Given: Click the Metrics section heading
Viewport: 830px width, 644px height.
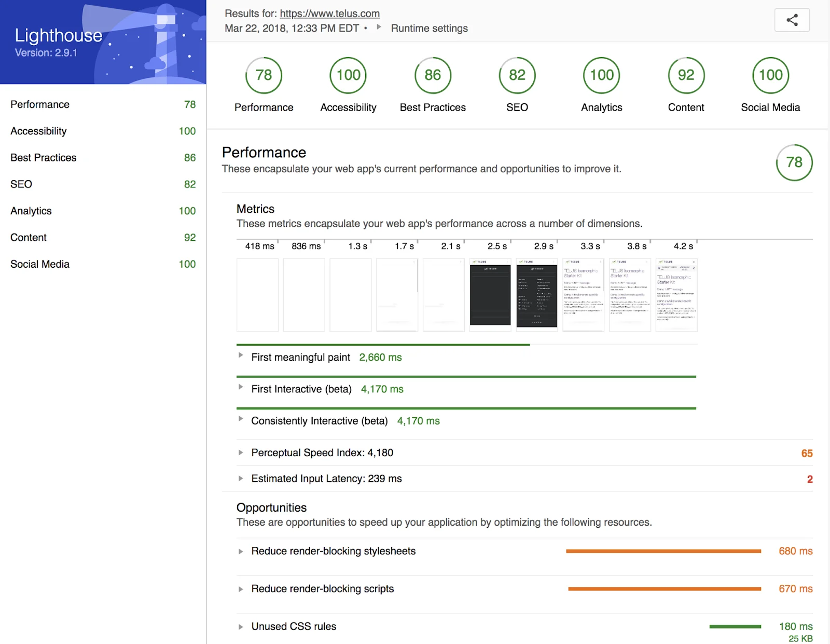Looking at the screenshot, I should pos(255,209).
